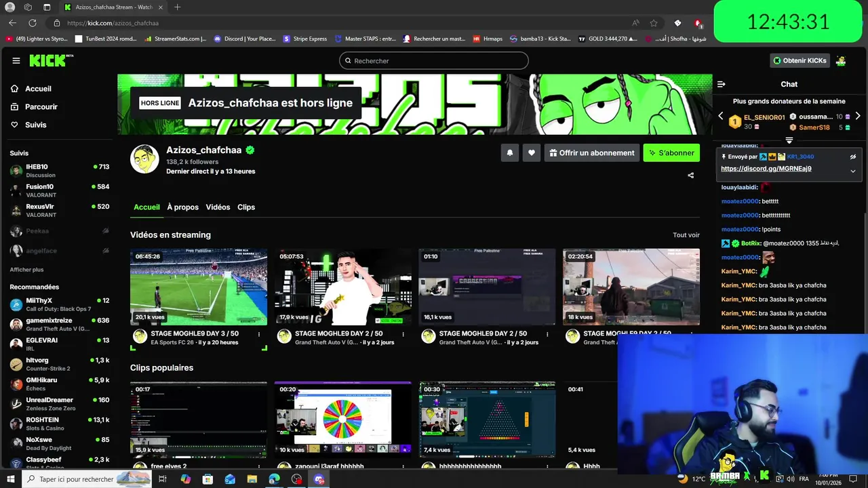Click the Obtenir KICKs button
The height and width of the screenshot is (488, 868).
(800, 60)
